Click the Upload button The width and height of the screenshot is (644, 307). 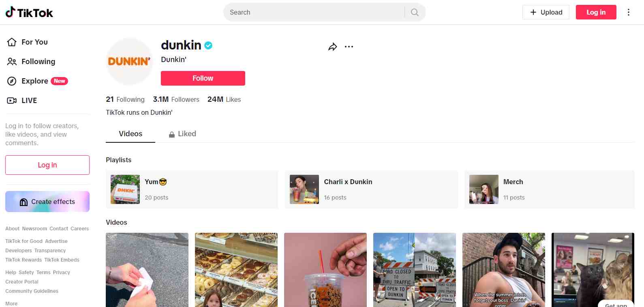[546, 12]
